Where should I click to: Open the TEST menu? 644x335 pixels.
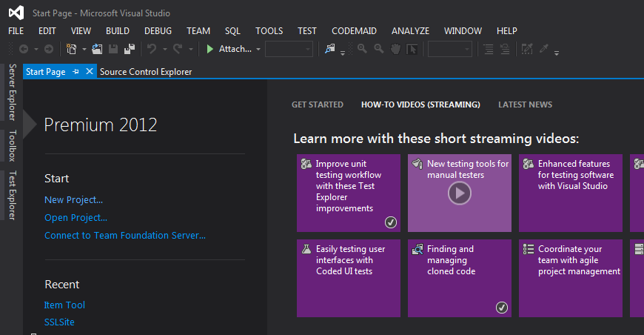[x=307, y=31]
